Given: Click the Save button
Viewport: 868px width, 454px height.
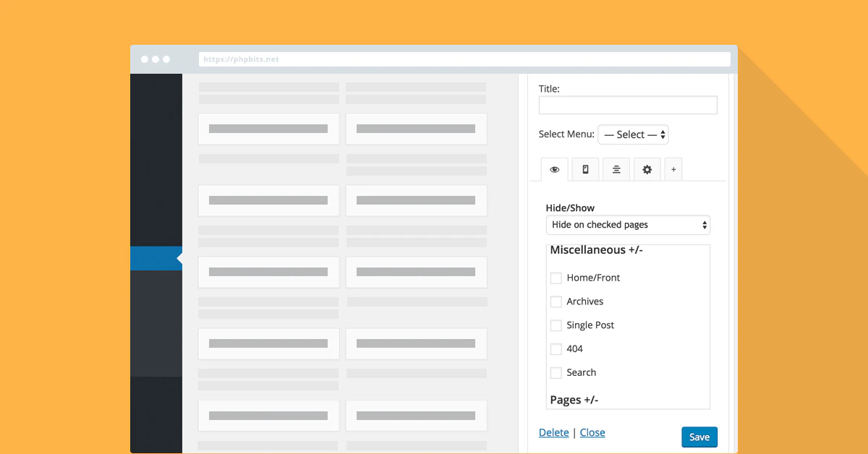Looking at the screenshot, I should [699, 437].
